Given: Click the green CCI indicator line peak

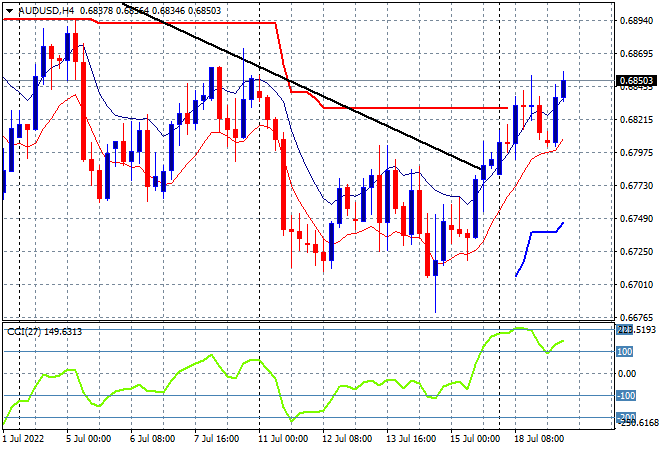Looking at the screenshot, I should pyautogui.click(x=519, y=328).
